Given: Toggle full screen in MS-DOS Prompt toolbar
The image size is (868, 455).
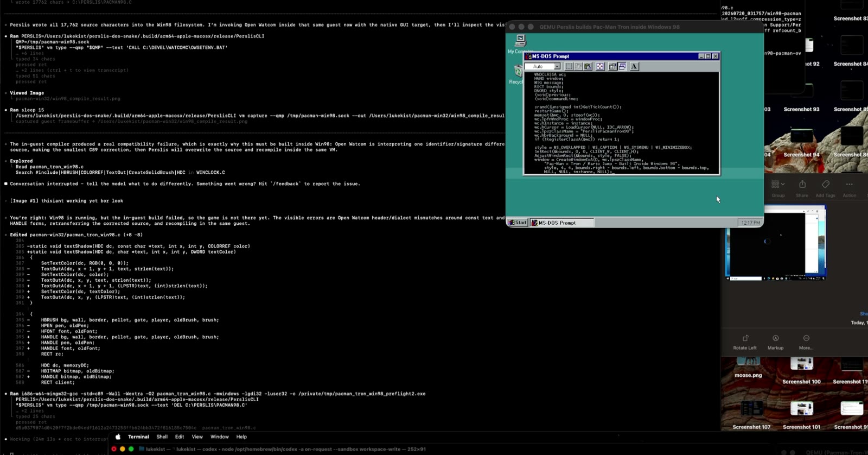Looking at the screenshot, I should click(600, 66).
